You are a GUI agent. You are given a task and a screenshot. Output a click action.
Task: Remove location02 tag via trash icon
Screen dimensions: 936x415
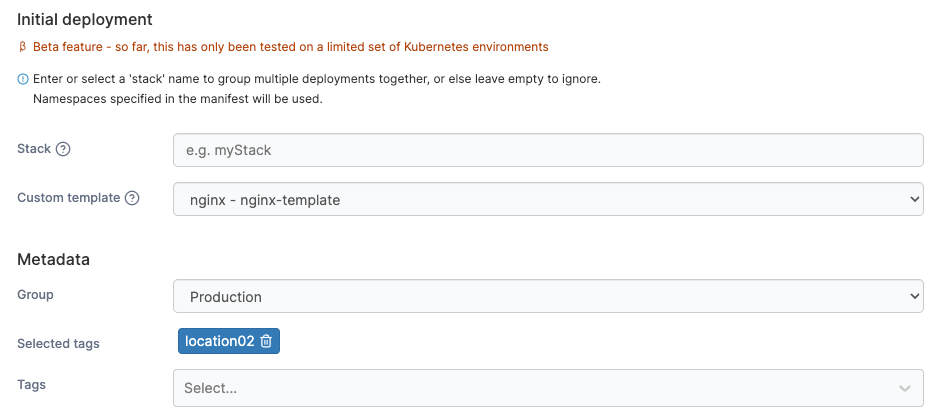[266, 341]
